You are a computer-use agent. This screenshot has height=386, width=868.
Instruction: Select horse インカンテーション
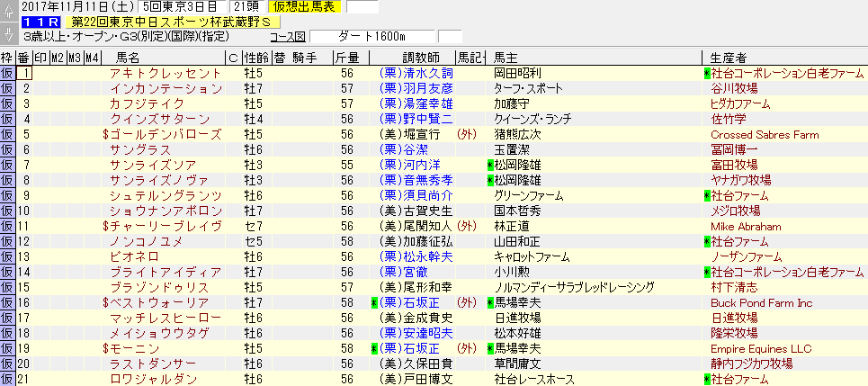pyautogui.click(x=166, y=88)
